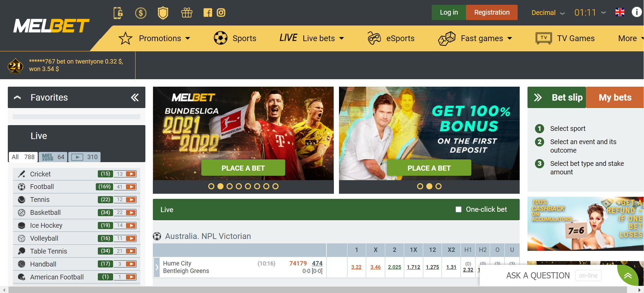Open the Promotions dropdown

[155, 38]
